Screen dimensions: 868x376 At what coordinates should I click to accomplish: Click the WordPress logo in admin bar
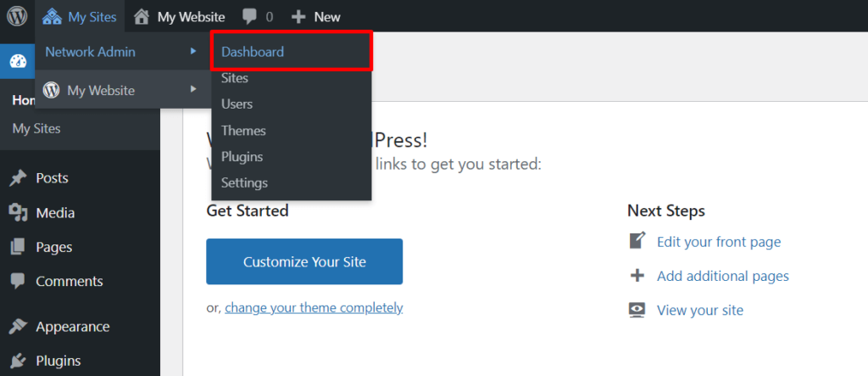pos(17,16)
